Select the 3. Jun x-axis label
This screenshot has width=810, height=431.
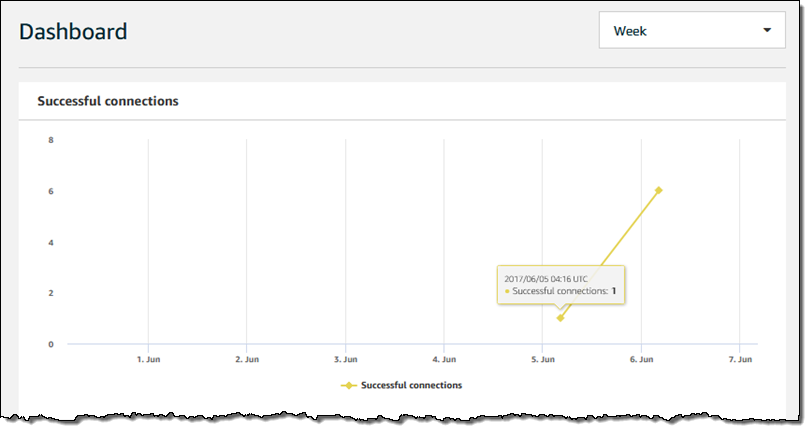[345, 358]
